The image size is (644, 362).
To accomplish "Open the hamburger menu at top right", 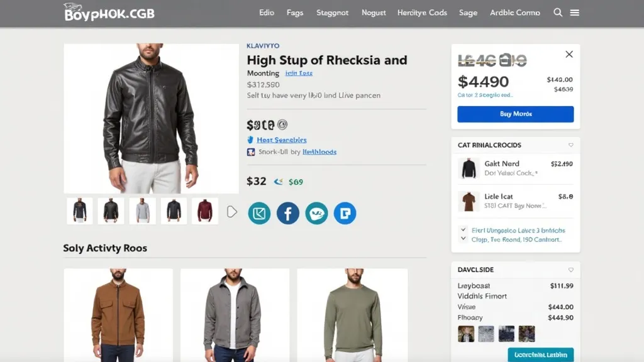I will point(575,12).
